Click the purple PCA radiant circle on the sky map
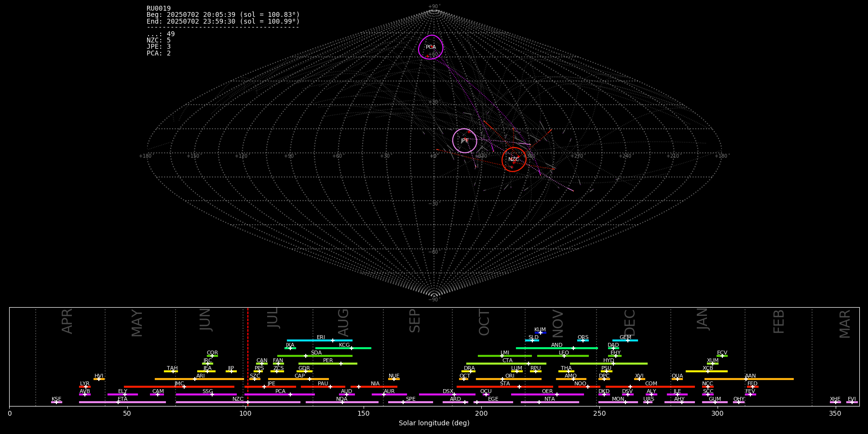Image resolution: width=868 pixels, height=434 pixels. click(431, 47)
